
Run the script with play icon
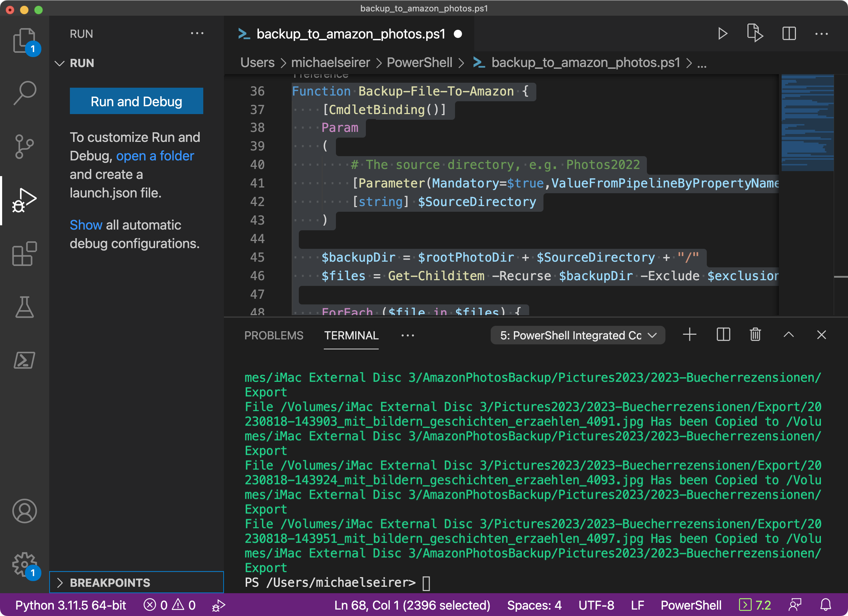tap(722, 34)
